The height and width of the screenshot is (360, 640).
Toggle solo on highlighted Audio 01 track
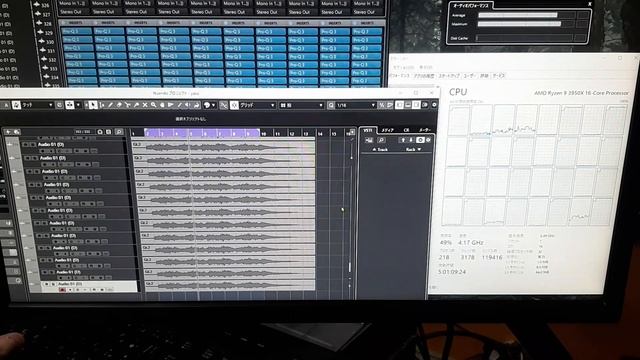point(53,284)
